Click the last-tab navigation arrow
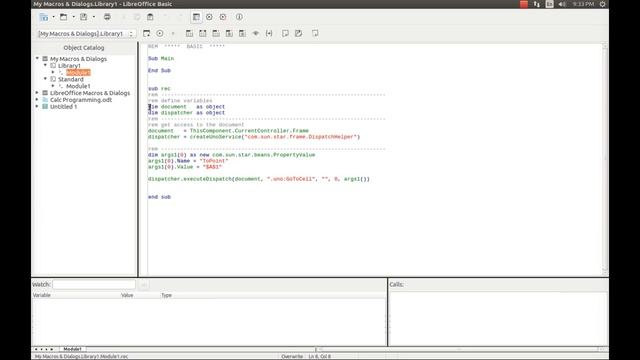This screenshot has height=360, width=640. [x=52, y=349]
